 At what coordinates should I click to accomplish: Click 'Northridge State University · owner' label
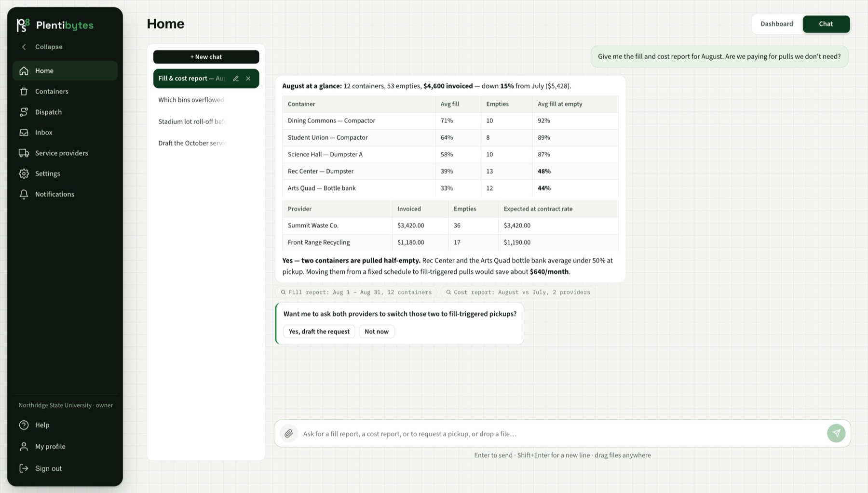[x=66, y=405]
